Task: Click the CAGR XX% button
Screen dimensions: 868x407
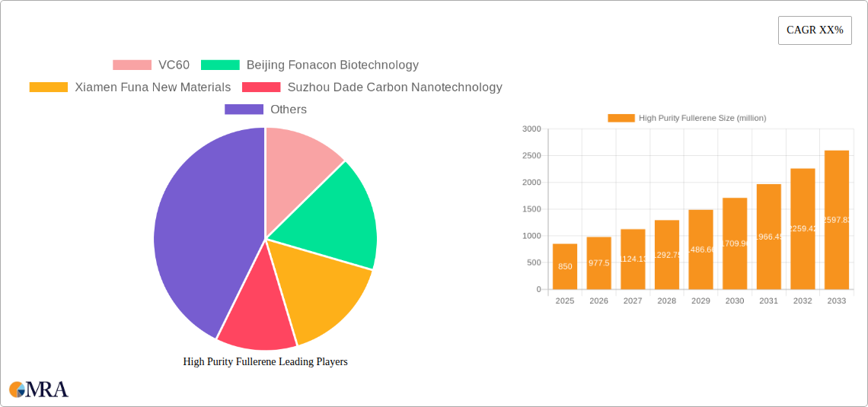Action: pos(815,30)
